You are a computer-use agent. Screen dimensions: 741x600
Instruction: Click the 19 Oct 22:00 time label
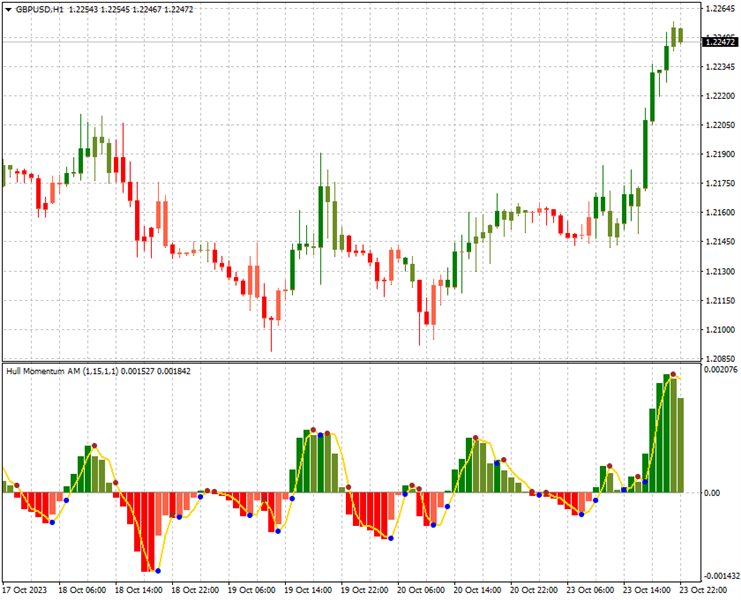click(365, 591)
